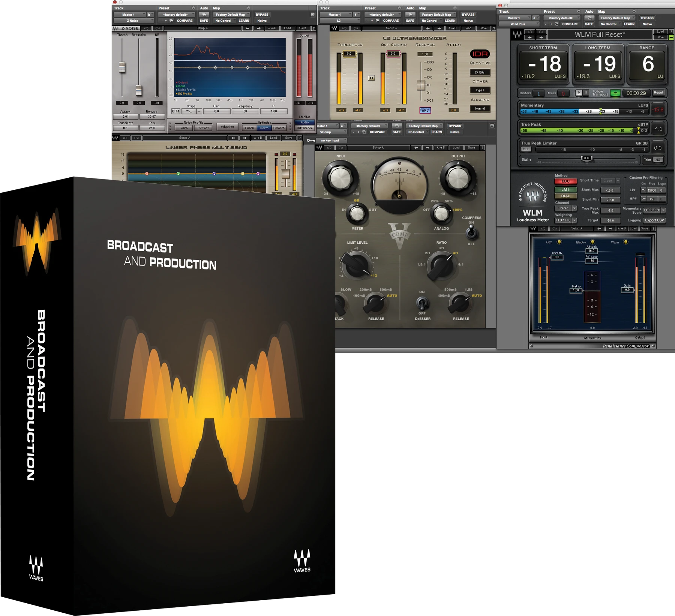Screen dimensions: 675x616
Task: Click the undo arrow in WLM toolbar
Action: pos(529,31)
